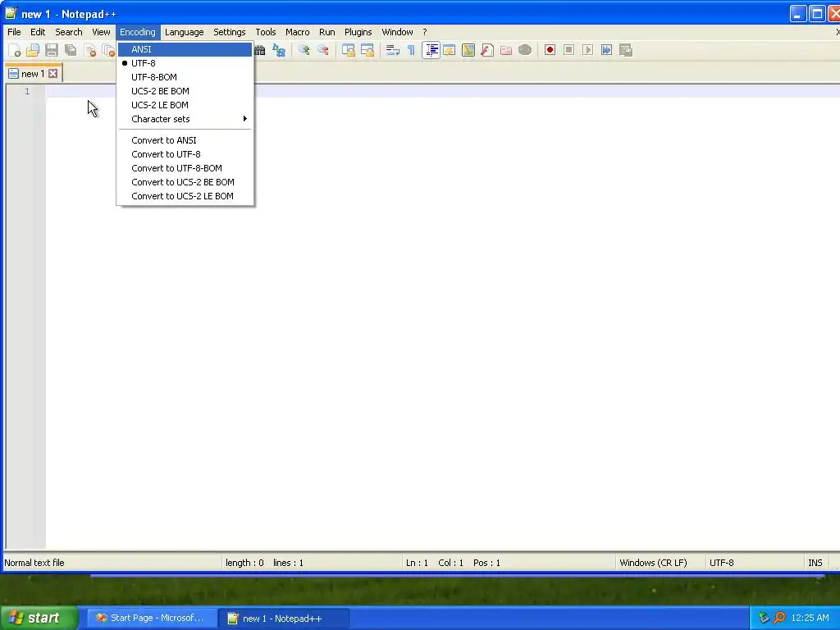The image size is (840, 630).
Task: Select ANSI encoding in the menu
Action: click(x=185, y=49)
